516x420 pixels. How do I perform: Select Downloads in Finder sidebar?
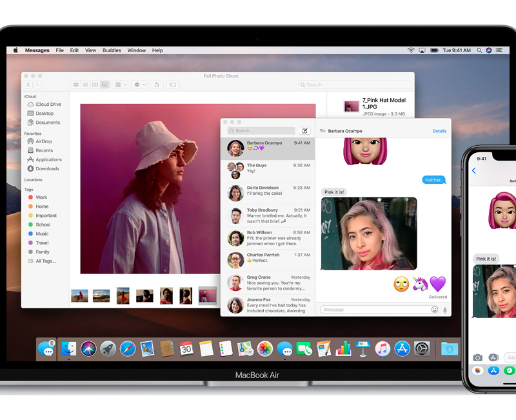43,168
